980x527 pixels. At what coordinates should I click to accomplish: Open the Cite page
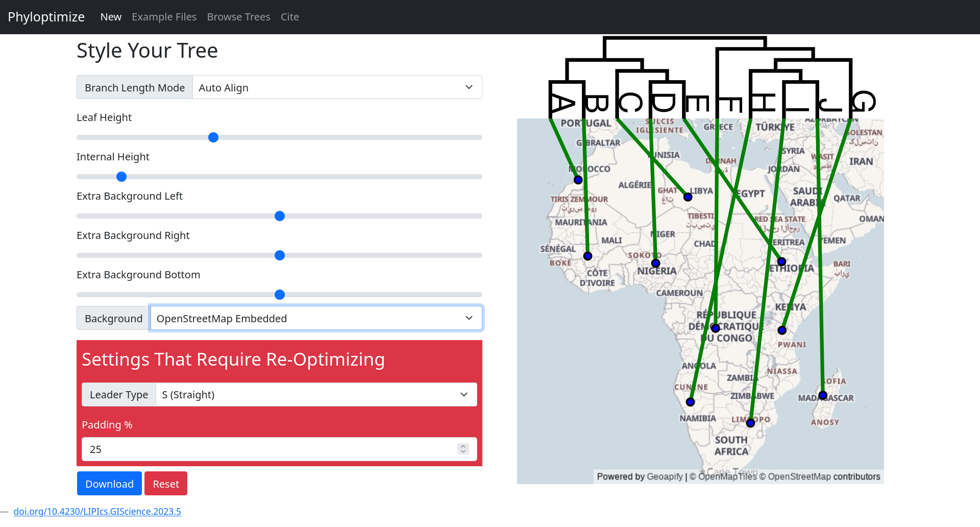click(290, 17)
